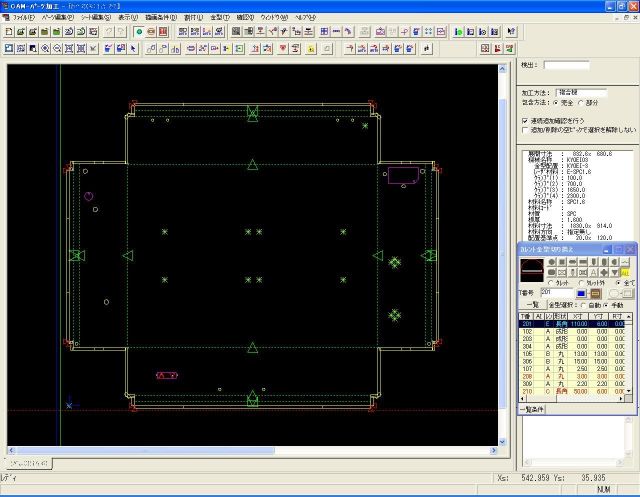Select tool row 105 in the list
Viewport: 640px width, 497px height.
tap(572, 354)
